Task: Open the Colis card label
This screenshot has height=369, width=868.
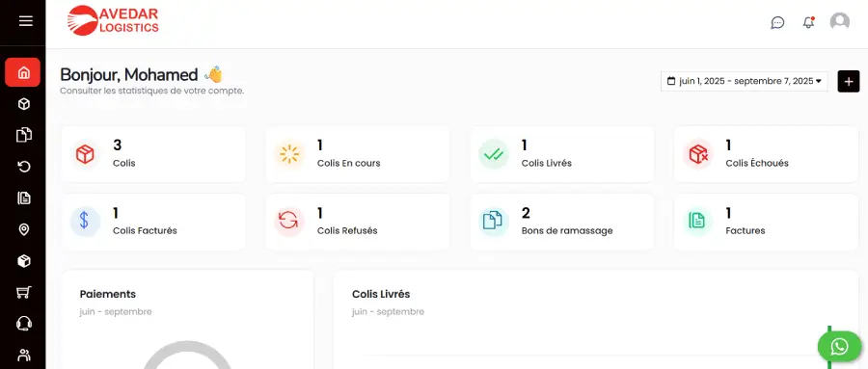Action: click(x=124, y=163)
